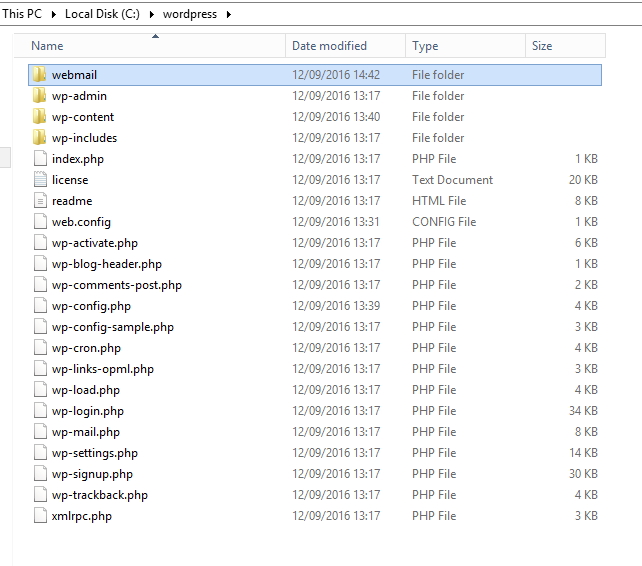This screenshot has width=642, height=566.
Task: Click the CONFIG File type for web.config
Action: [x=444, y=222]
